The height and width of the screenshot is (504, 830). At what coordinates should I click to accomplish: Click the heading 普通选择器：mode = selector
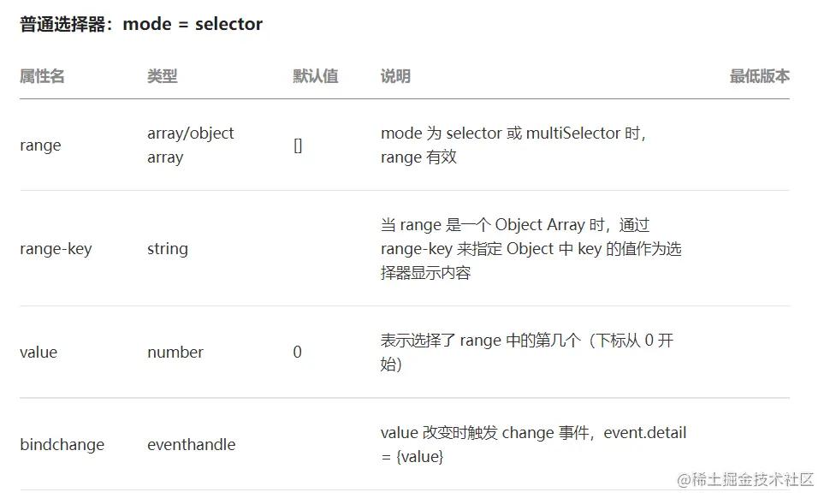141,24
